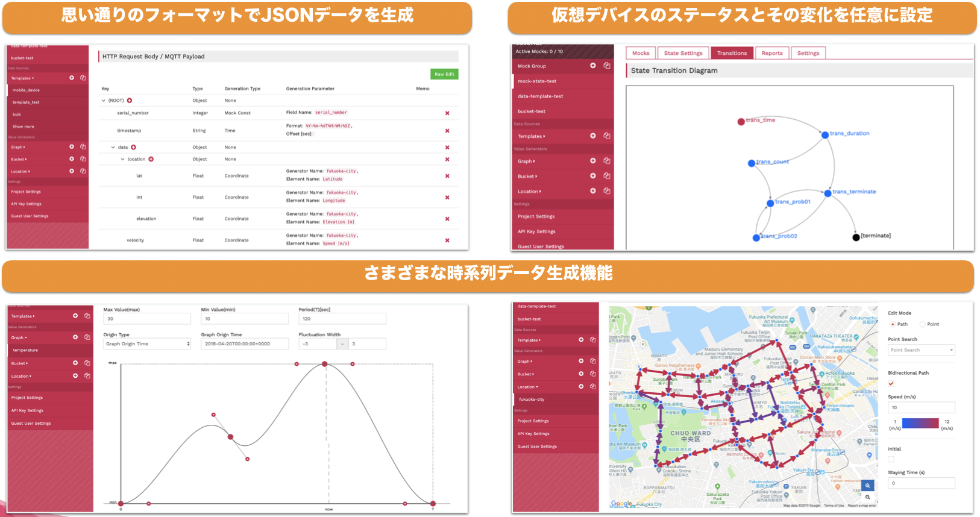Check the Initial checkbox
980x517 pixels.
coord(891,459)
